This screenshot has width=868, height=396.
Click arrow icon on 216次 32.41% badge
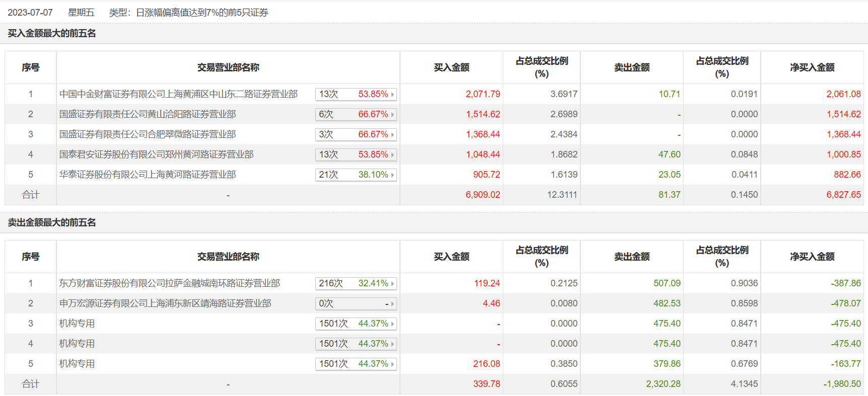pyautogui.click(x=392, y=283)
